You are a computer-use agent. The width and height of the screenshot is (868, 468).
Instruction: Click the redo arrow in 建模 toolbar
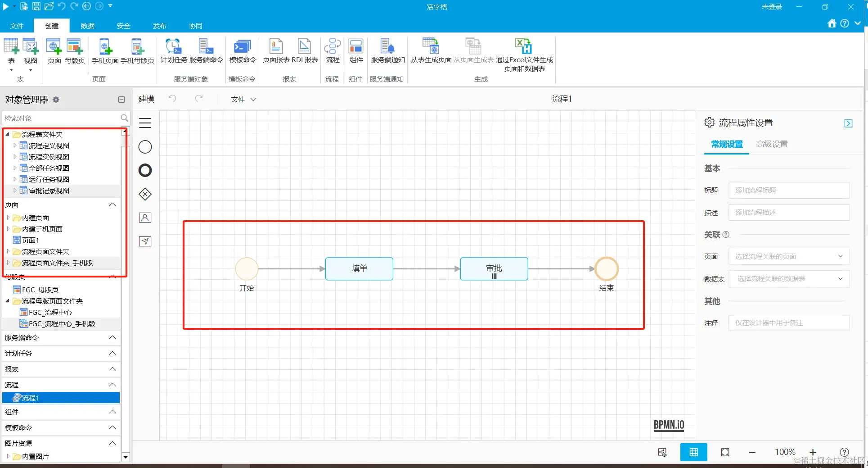point(199,99)
